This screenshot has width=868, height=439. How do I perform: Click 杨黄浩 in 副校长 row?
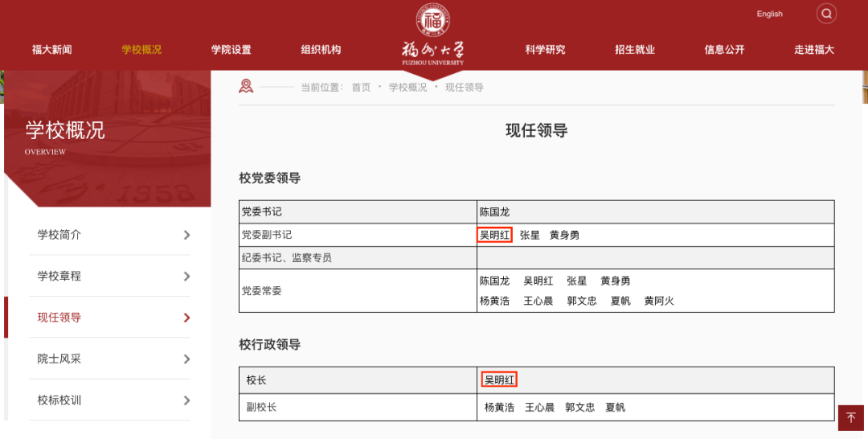click(499, 408)
